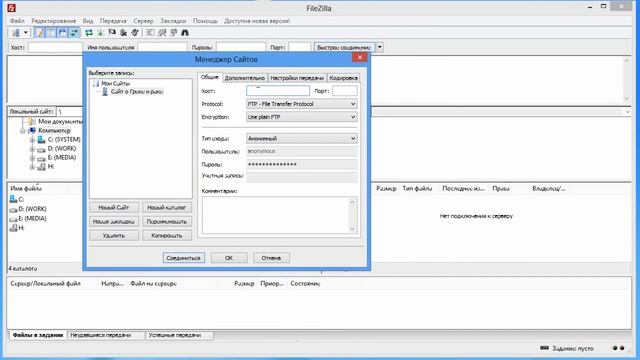Open the remote site path dropdown arrow
640x360 pixels.
click(627, 111)
